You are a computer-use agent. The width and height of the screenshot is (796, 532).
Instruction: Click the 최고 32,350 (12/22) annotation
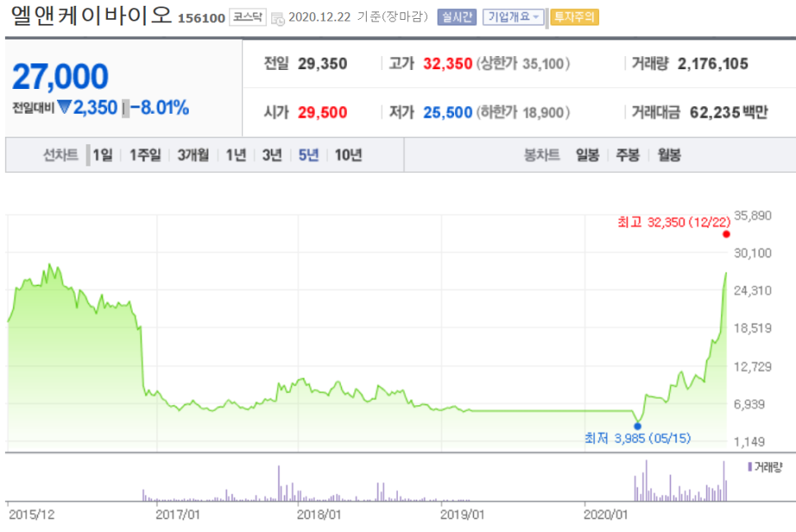coord(674,222)
